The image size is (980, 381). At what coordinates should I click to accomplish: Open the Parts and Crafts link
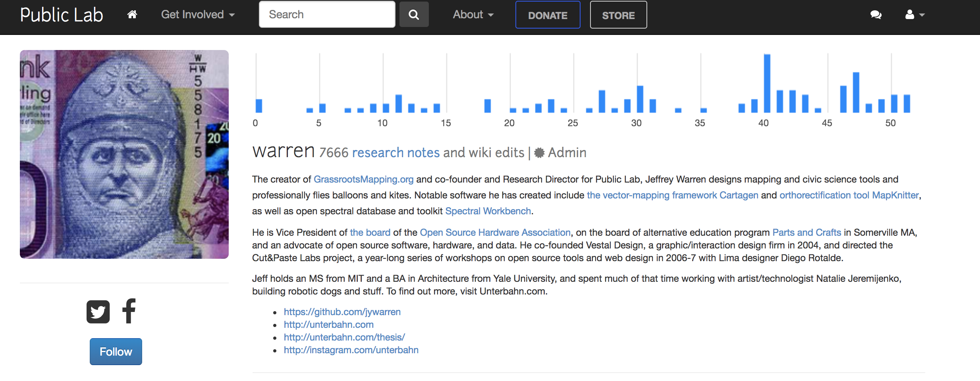[x=806, y=233]
